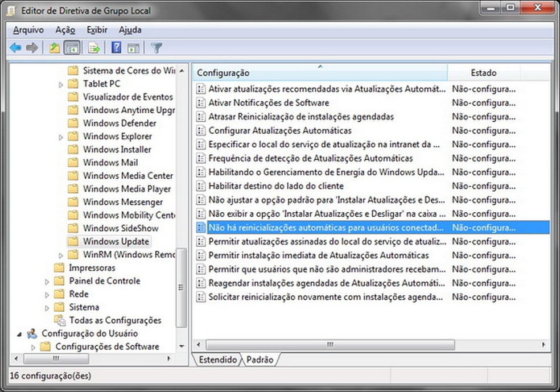Click the Back navigation arrow in the toolbar
Image resolution: width=560 pixels, height=392 pixels.
(15, 48)
